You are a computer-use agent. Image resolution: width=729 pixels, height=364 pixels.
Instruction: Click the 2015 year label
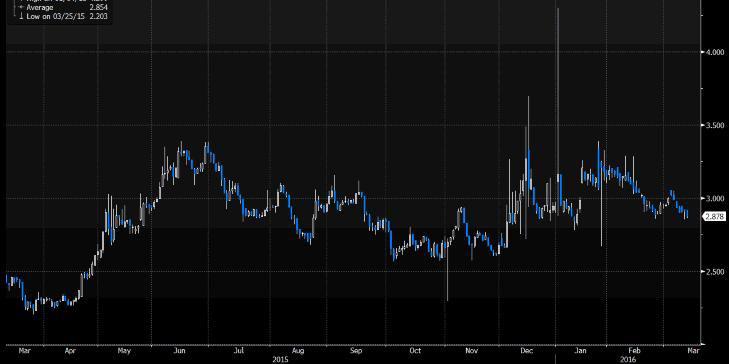coord(280,359)
